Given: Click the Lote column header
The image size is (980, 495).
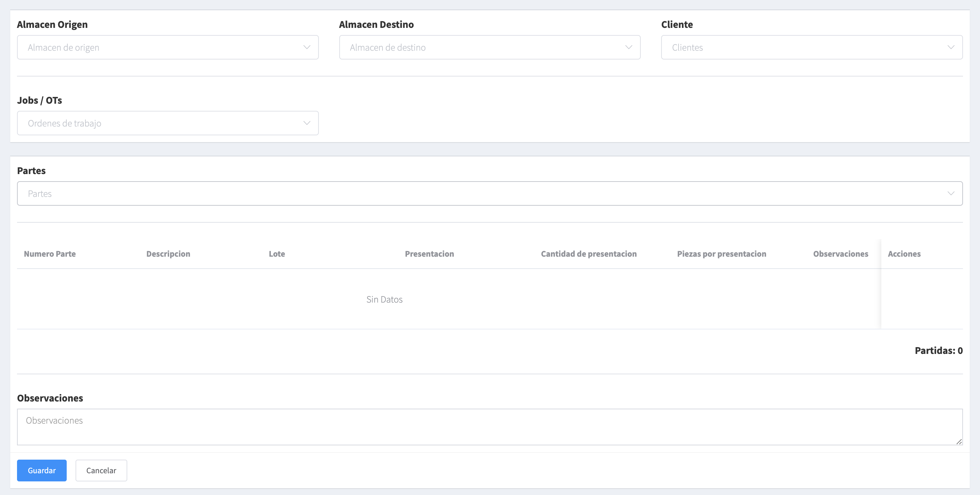Looking at the screenshot, I should pos(277,254).
